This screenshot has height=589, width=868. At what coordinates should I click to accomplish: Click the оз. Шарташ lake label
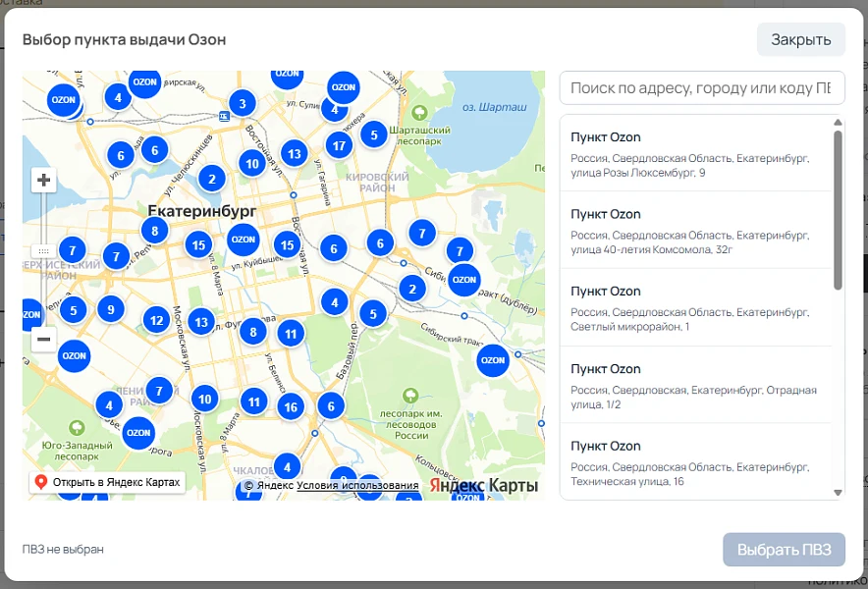(494, 107)
